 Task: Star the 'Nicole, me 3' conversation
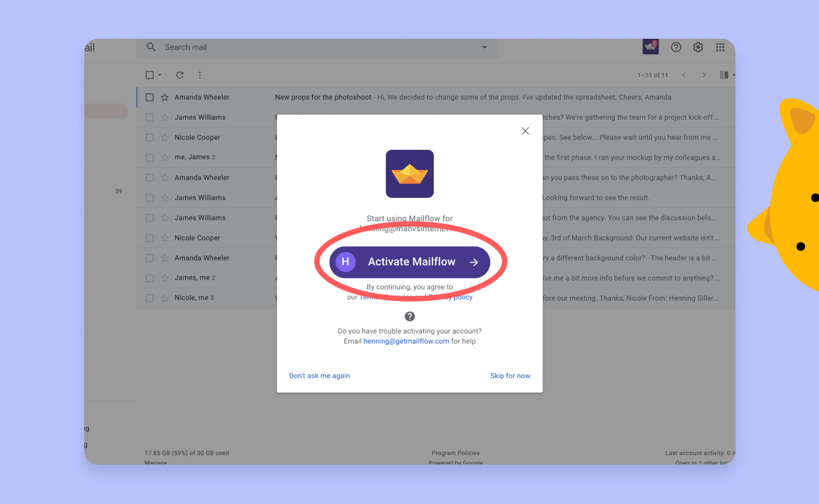pos(164,298)
